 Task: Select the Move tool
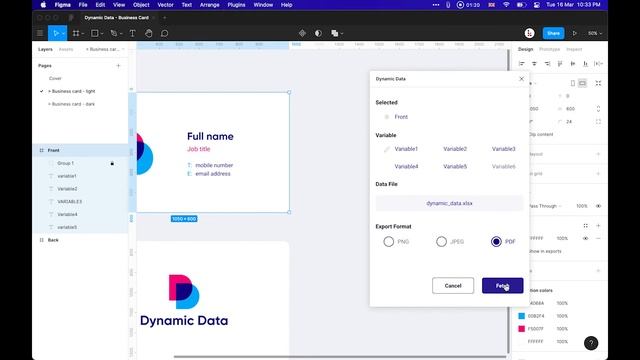point(56,33)
